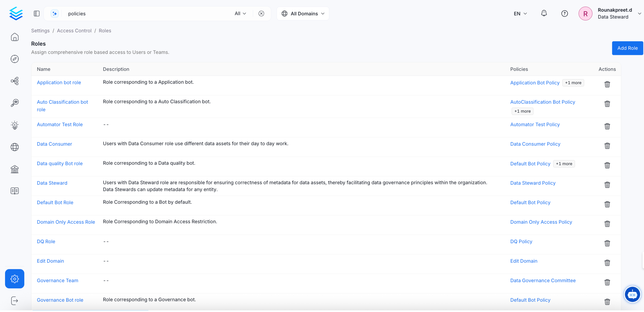The width and height of the screenshot is (644, 312).
Task: Toggle the sidebar collapse icon
Action: click(37, 14)
